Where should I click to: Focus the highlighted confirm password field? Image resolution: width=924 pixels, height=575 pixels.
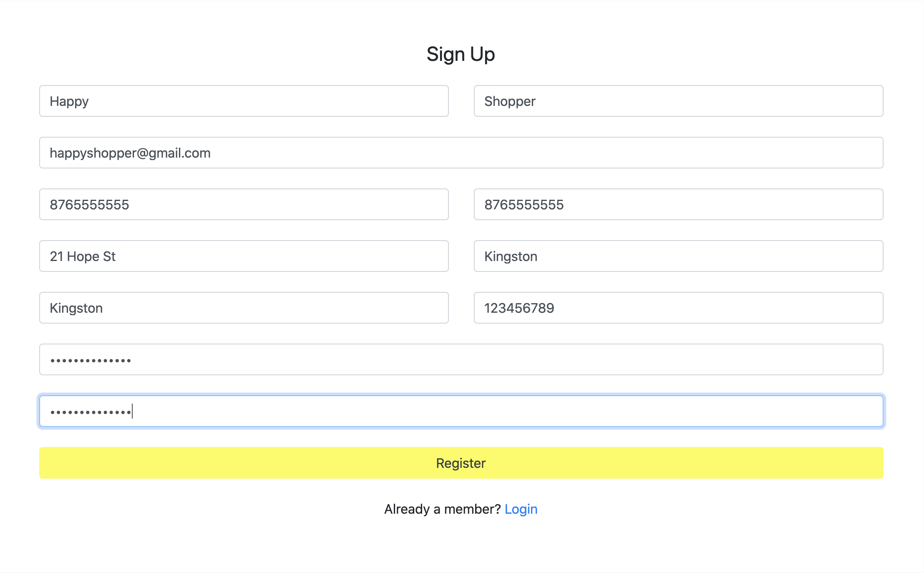461,411
